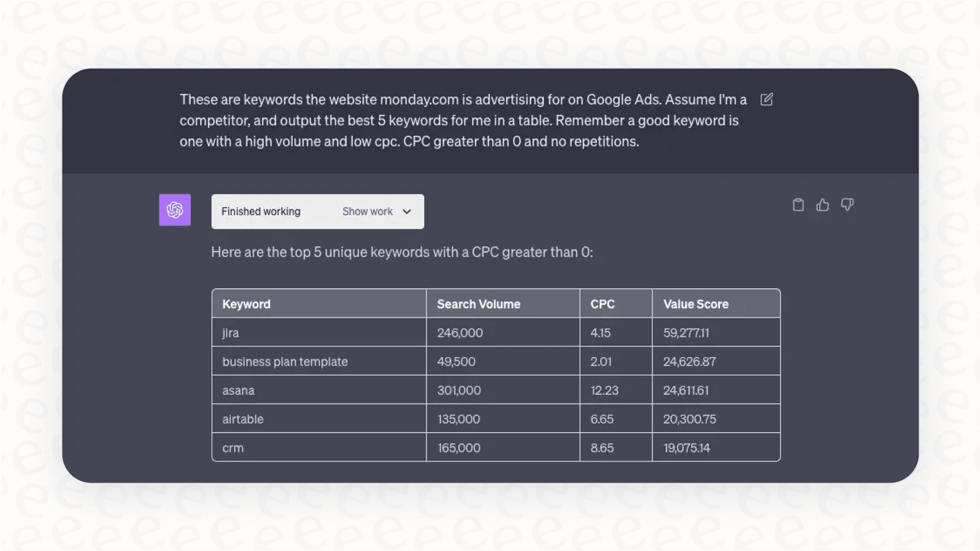Select the Search Volume column header

478,303
